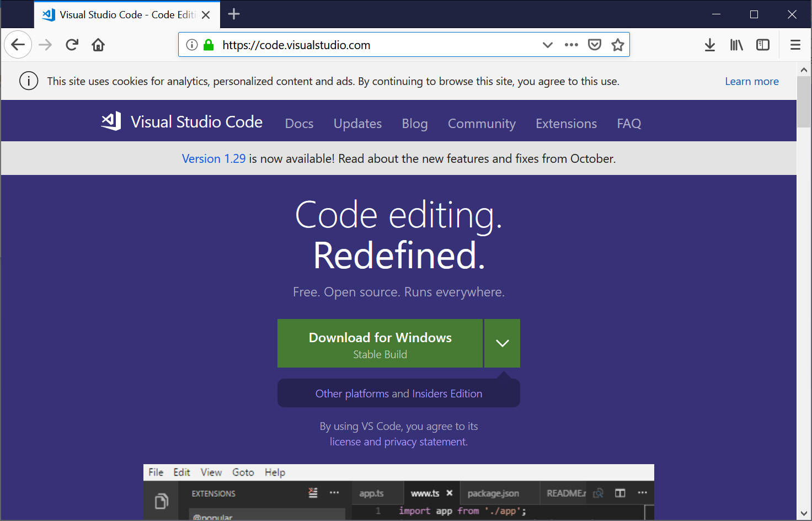
Task: Click the @popular extensions search box
Action: [x=267, y=515]
